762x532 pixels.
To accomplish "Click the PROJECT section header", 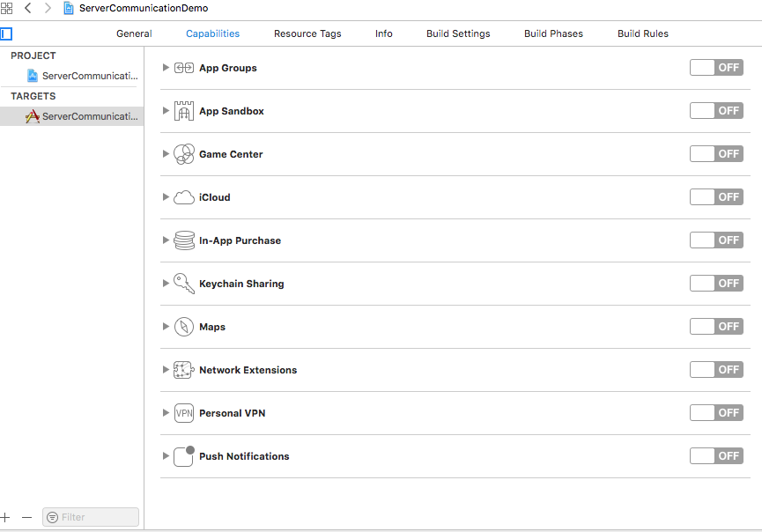I will coord(33,55).
